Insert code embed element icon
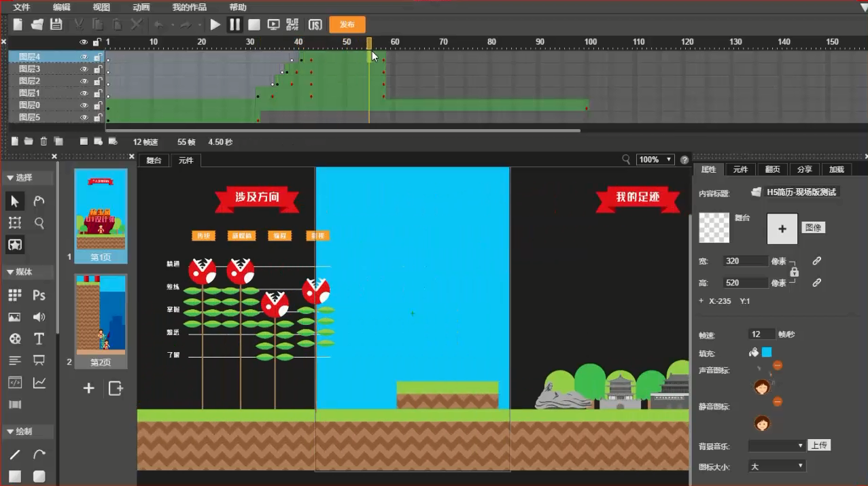The height and width of the screenshot is (486, 868). click(x=15, y=383)
